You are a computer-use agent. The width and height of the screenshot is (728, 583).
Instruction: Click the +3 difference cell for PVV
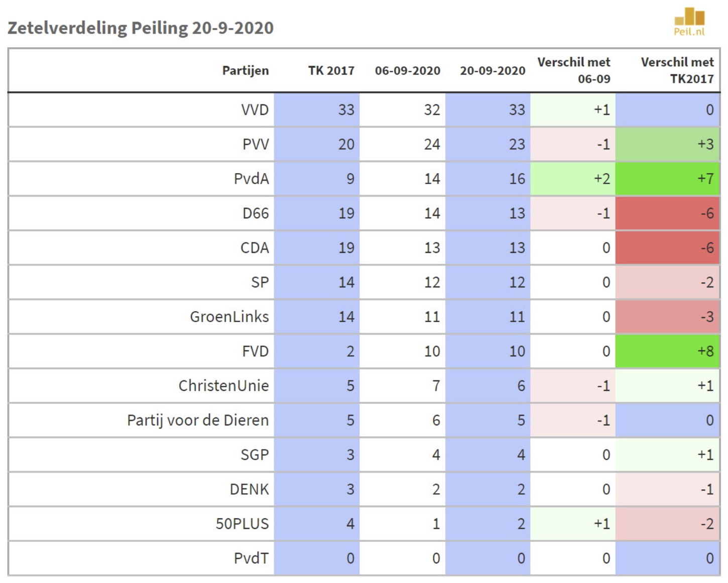coord(667,144)
